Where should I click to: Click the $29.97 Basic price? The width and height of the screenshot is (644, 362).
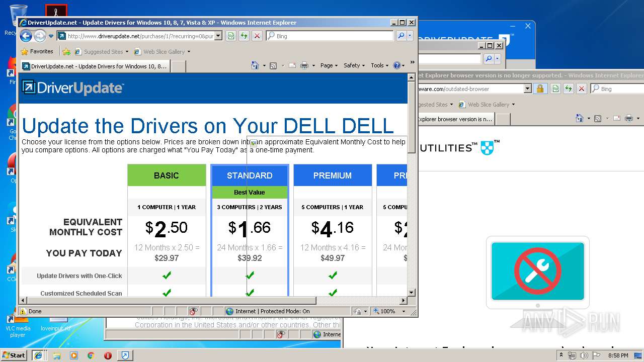[167, 258]
